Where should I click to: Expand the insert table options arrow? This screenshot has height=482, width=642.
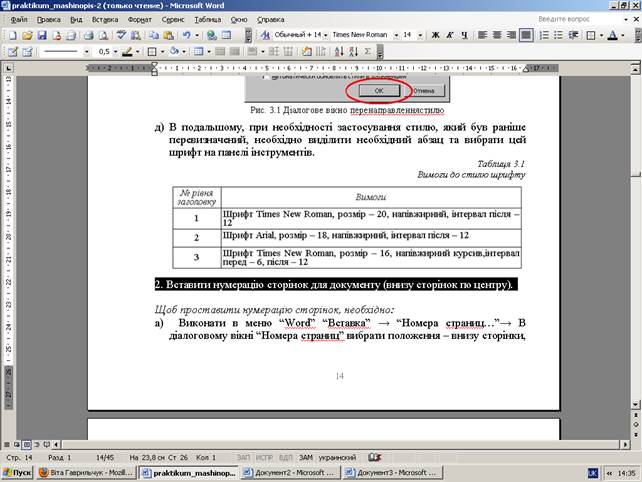(x=209, y=52)
